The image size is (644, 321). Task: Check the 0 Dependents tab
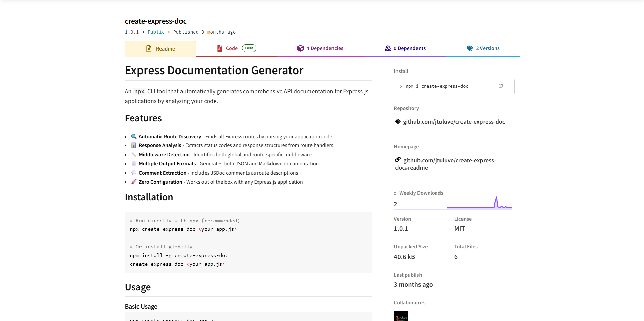coord(410,48)
